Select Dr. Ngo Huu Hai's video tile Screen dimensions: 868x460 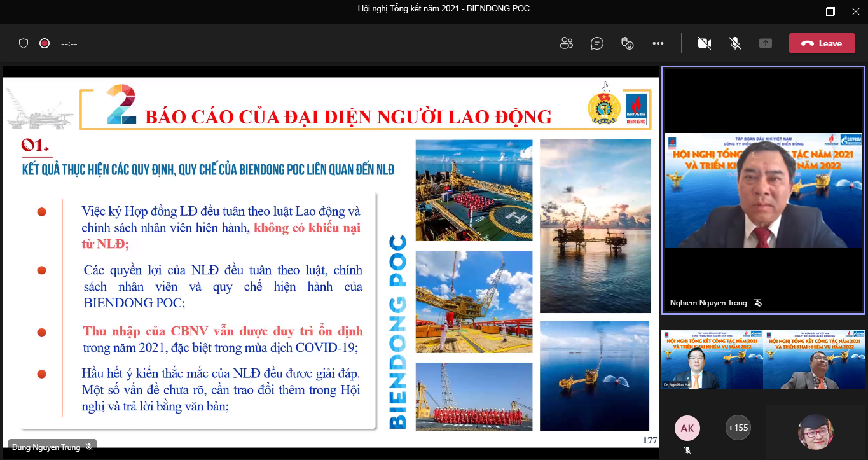pos(712,359)
